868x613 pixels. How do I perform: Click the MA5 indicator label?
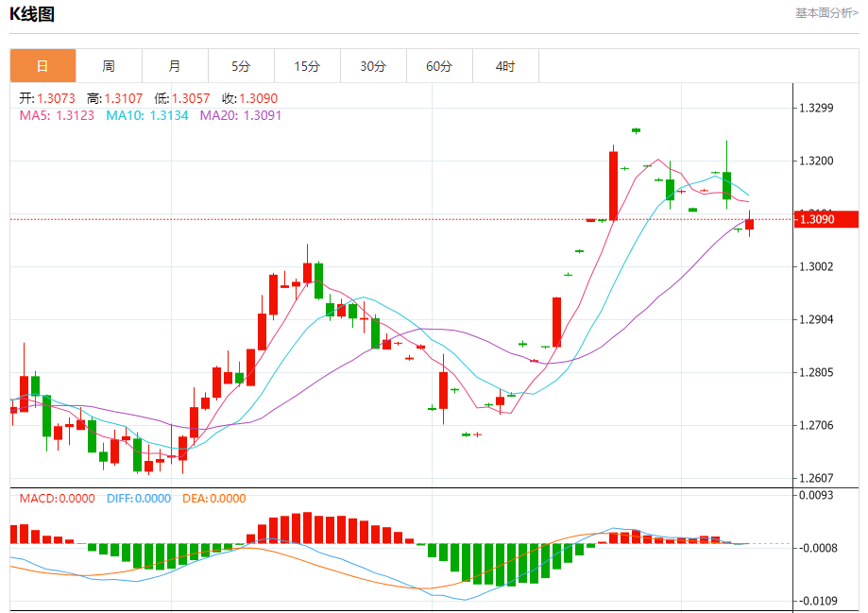(57, 115)
